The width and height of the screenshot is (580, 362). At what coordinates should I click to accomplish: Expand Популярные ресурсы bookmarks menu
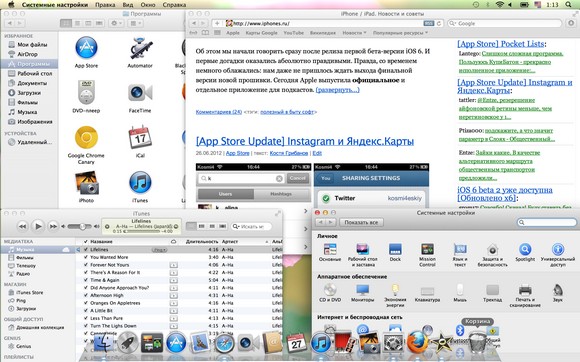point(400,33)
